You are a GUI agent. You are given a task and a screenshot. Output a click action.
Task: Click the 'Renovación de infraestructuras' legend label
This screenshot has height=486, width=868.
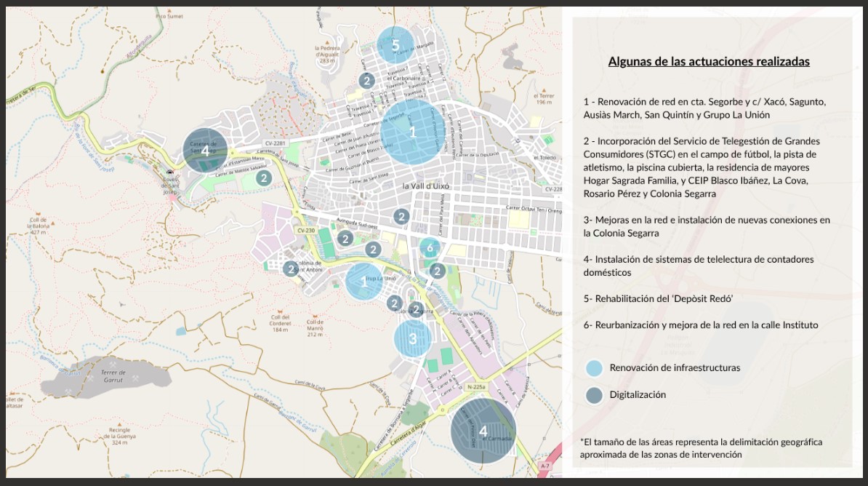pyautogui.click(x=675, y=367)
